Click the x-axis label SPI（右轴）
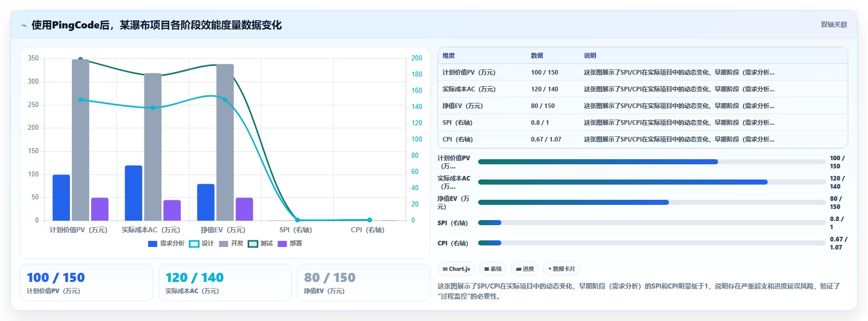The height and width of the screenshot is (321, 868). pos(296,230)
